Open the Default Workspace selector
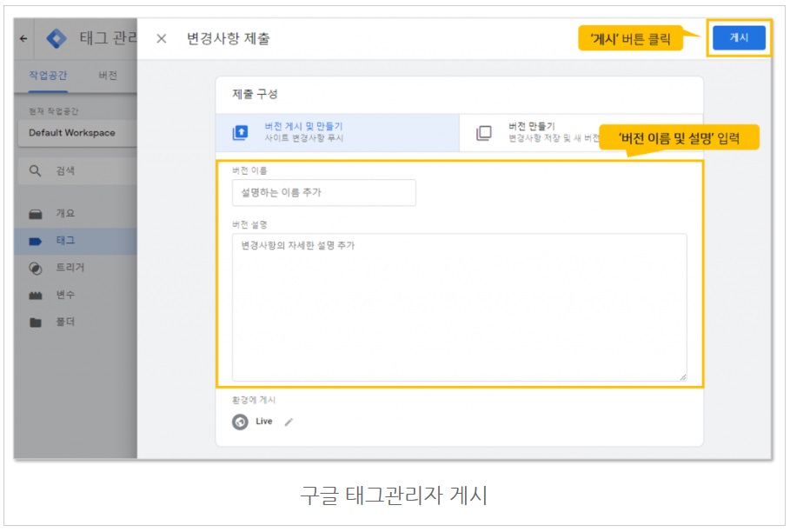Screen dimensions: 790x532 click(x=77, y=133)
